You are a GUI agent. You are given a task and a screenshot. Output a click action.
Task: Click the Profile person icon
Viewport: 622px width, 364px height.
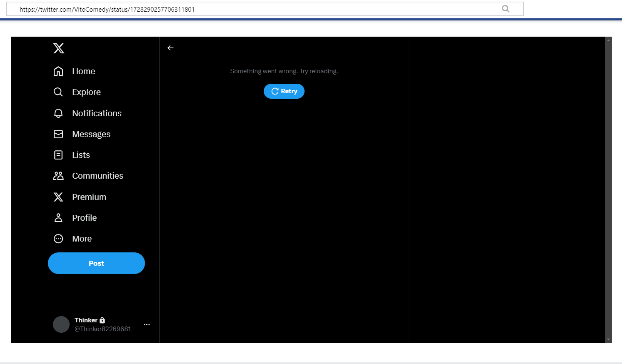coord(58,218)
